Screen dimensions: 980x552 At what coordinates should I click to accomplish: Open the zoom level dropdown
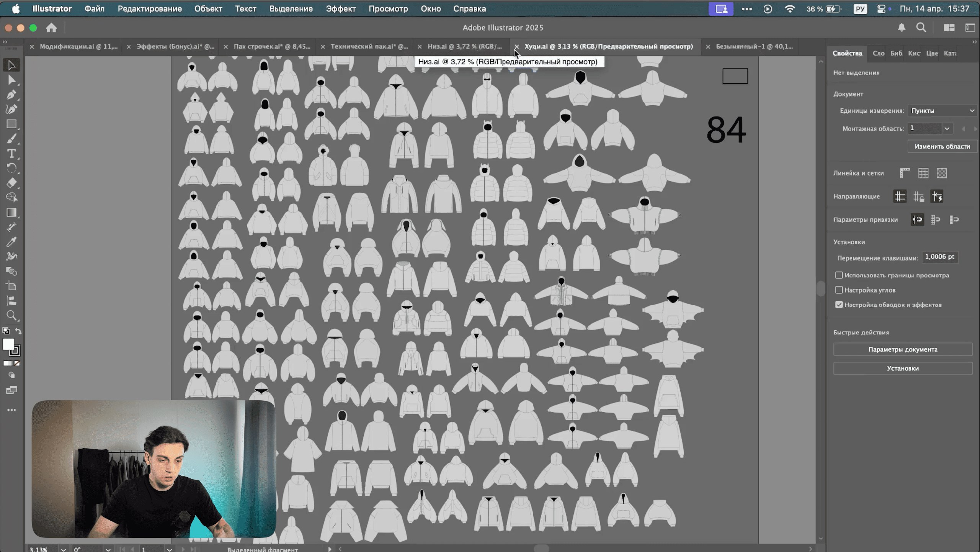tap(63, 549)
